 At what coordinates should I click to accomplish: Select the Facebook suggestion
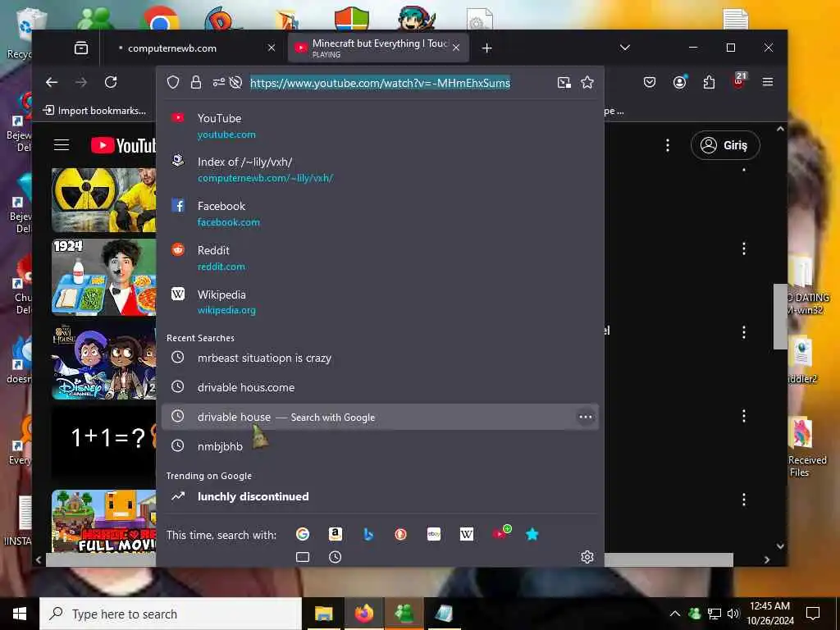click(380, 214)
